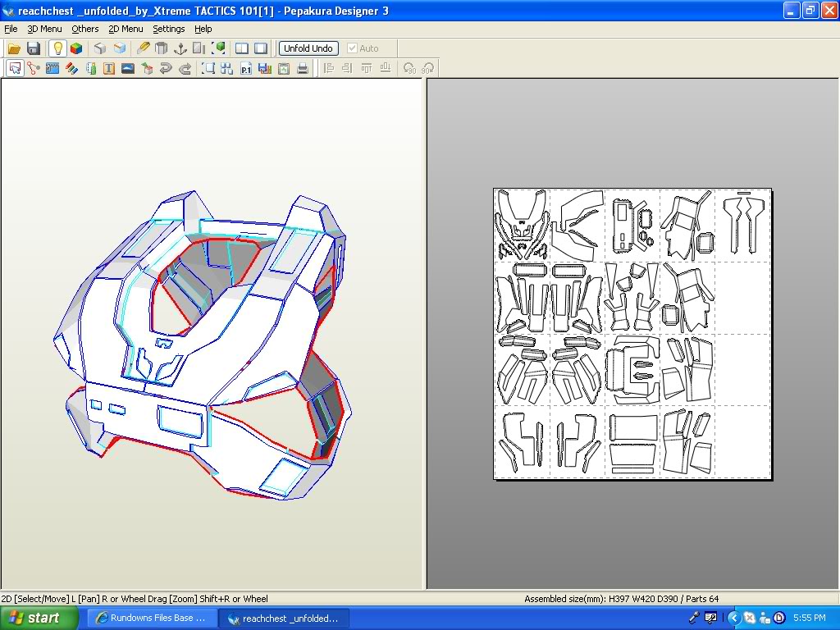The height and width of the screenshot is (630, 840).
Task: Click the green page preview icon
Action: coord(283,69)
